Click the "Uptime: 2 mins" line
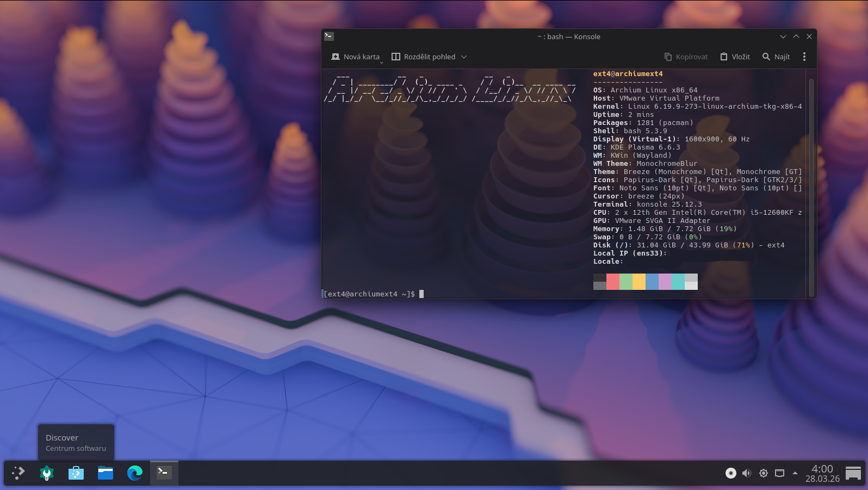The image size is (868, 490). tap(624, 115)
